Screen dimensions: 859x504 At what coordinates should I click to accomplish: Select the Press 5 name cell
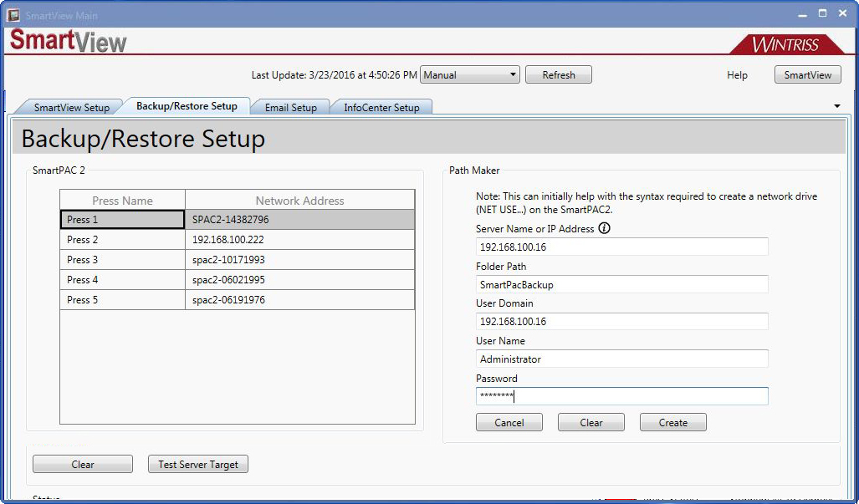tap(122, 300)
